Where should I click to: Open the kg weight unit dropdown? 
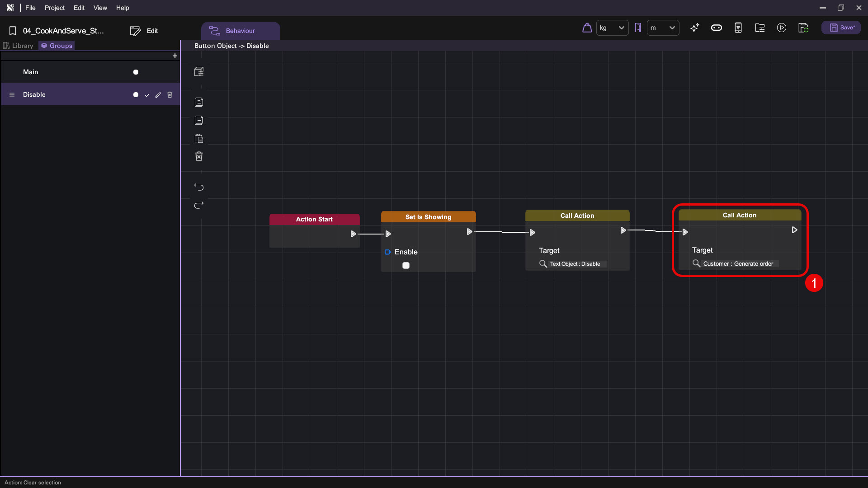point(612,28)
